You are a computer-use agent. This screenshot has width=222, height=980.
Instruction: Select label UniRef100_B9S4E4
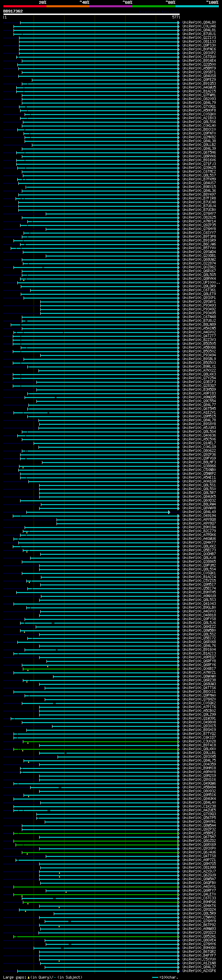pyautogui.click(x=199, y=60)
